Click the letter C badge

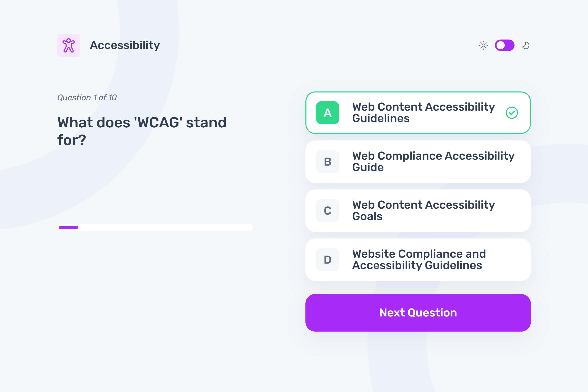coord(327,211)
